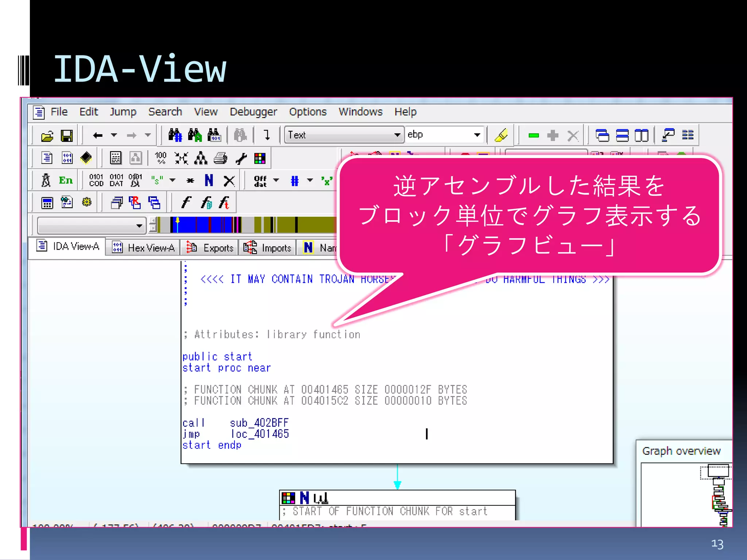This screenshot has height=560, width=747.
Task: Open the Windows menu
Action: 360,112
